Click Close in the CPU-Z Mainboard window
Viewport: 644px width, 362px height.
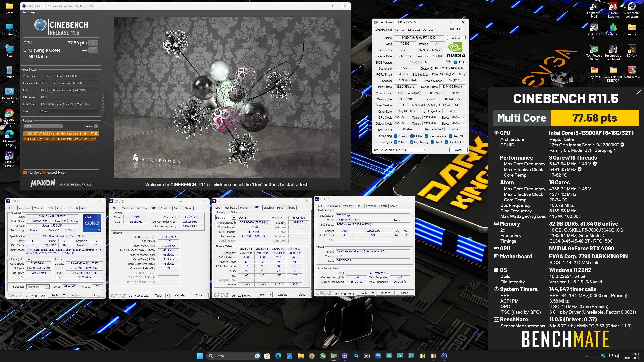point(405,293)
